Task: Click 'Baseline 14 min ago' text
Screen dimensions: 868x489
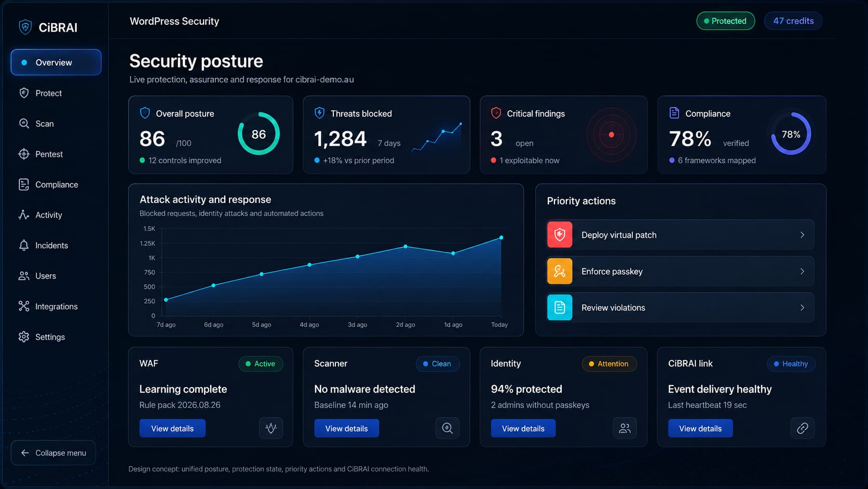Action: point(351,405)
